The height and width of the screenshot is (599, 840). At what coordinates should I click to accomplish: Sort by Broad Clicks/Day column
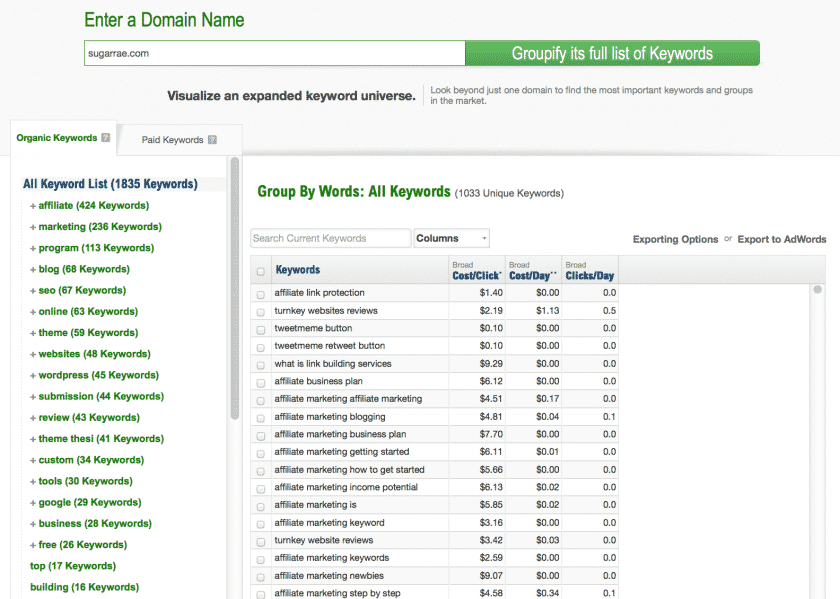(x=590, y=271)
